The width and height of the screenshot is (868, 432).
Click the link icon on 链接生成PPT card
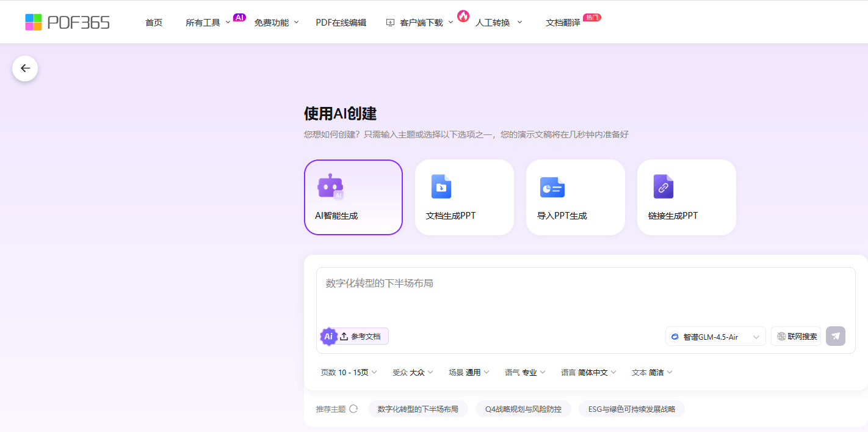[664, 186]
